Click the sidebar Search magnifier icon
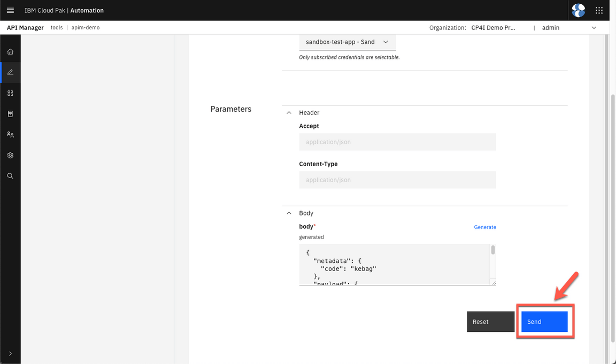This screenshot has width=616, height=364. click(x=10, y=176)
